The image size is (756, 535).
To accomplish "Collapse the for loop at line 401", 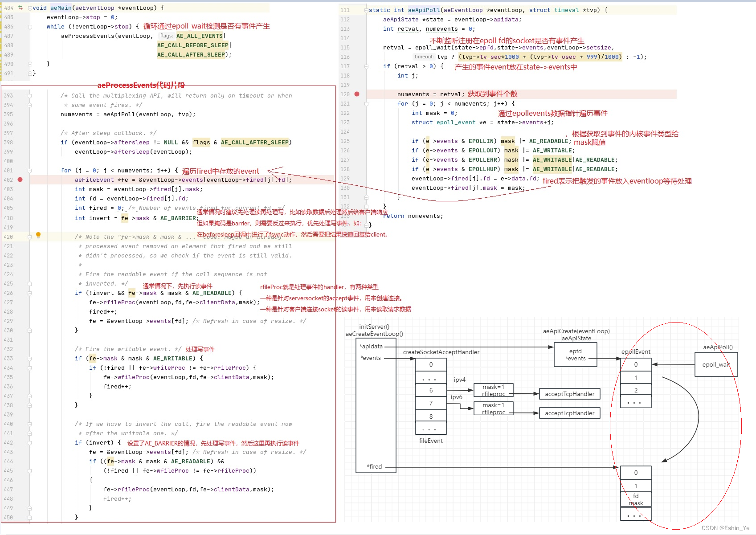I will tap(30, 171).
